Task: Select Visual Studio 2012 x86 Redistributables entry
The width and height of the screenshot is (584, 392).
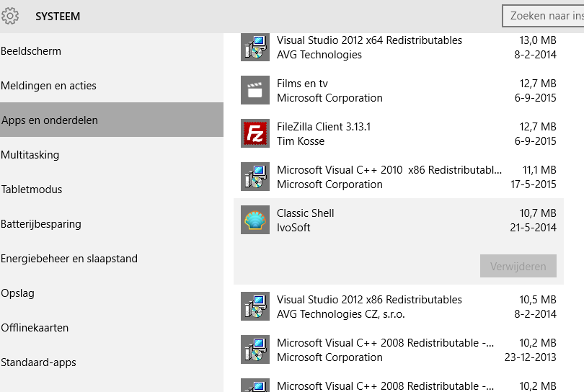Action: 399,306
